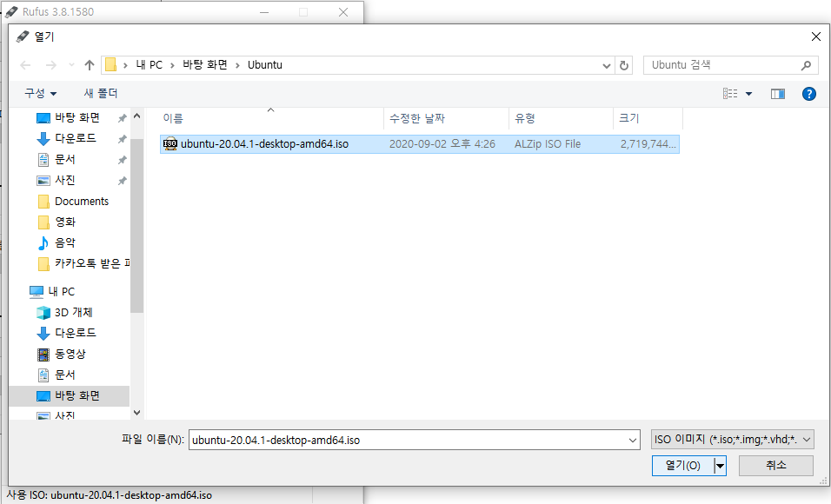
Task: Select pinned 바탕 화면 in quick access
Action: (77, 117)
